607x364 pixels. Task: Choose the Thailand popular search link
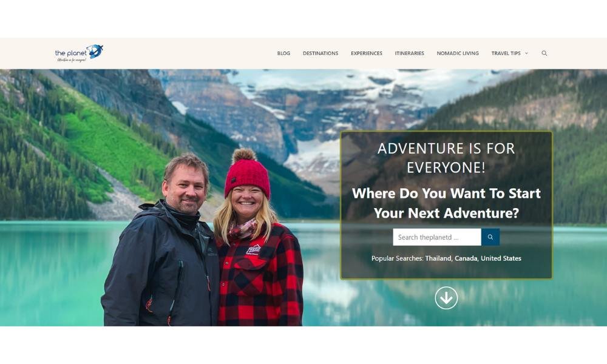[x=438, y=258]
